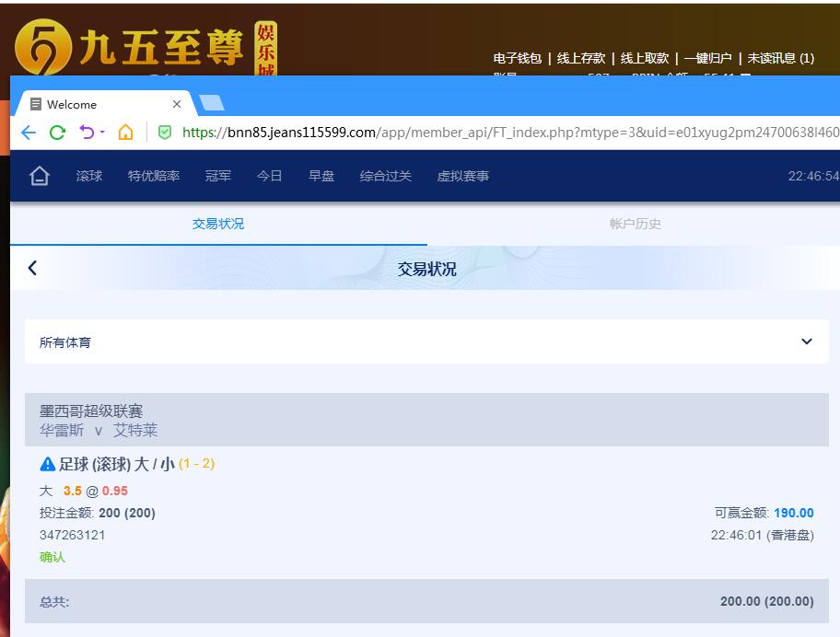Viewport: 840px width, 637px height.
Task: Click the purple undo history icon
Action: (87, 133)
